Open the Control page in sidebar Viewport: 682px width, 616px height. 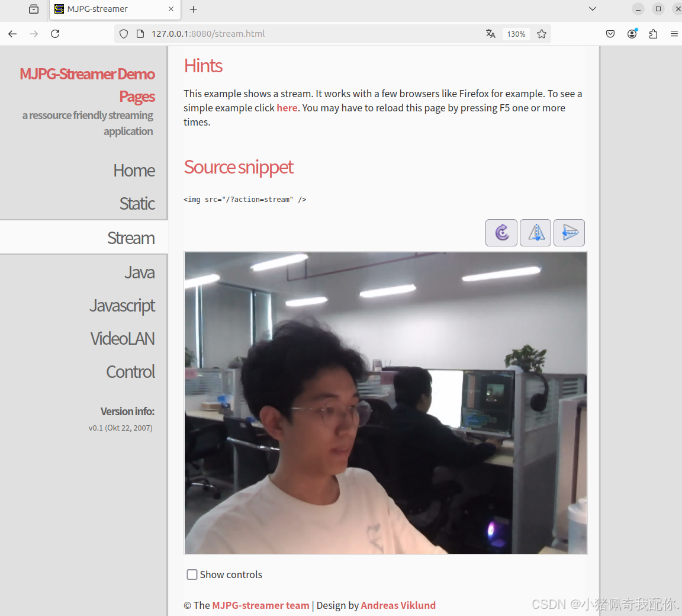click(130, 372)
